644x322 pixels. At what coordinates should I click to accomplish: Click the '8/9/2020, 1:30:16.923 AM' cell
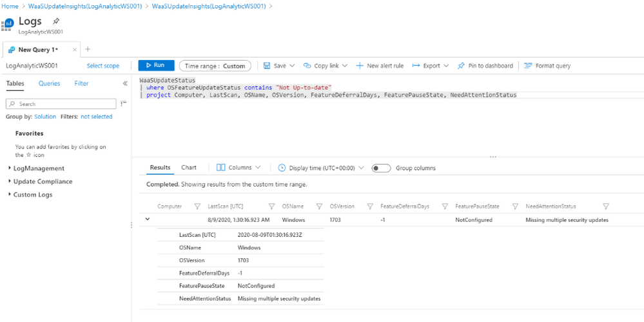tap(239, 220)
